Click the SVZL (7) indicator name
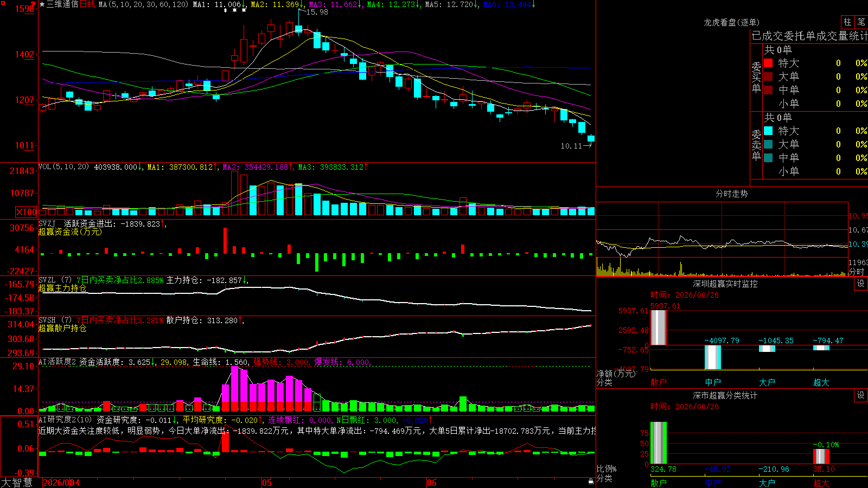 point(55,280)
